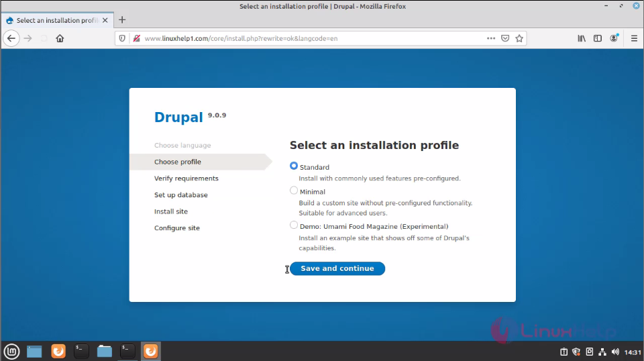Open network connections tray icon
Screen dimensions: 644x361
point(602,352)
